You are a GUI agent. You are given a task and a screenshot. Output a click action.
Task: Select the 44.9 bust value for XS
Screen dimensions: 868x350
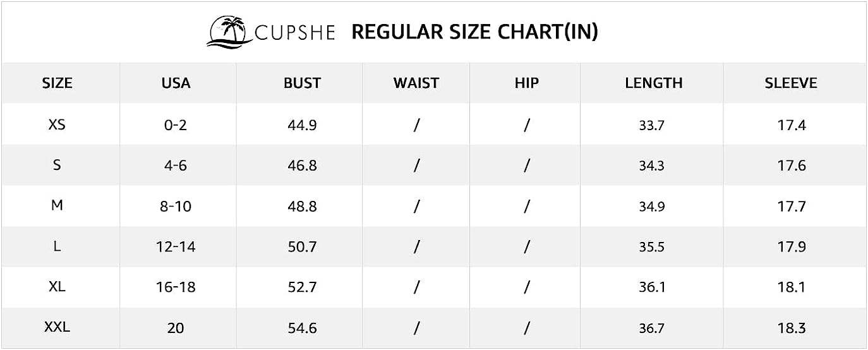pos(302,125)
